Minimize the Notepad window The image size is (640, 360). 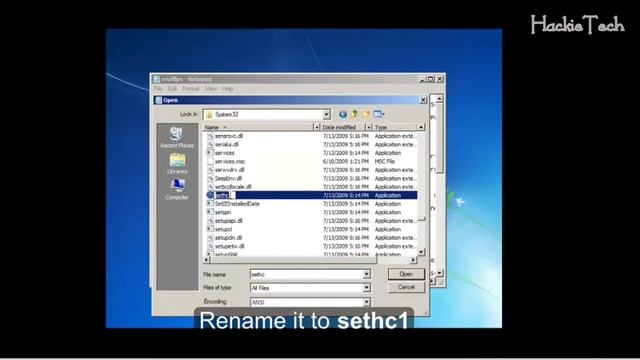[422, 79]
